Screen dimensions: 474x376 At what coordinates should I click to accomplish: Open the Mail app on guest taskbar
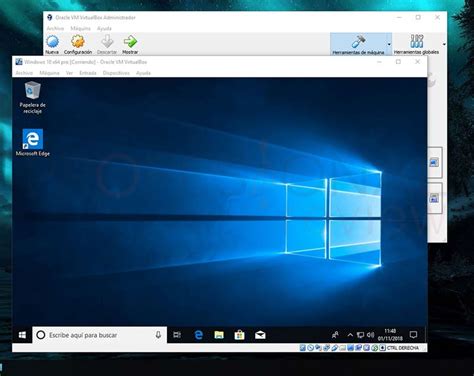pyautogui.click(x=260, y=335)
